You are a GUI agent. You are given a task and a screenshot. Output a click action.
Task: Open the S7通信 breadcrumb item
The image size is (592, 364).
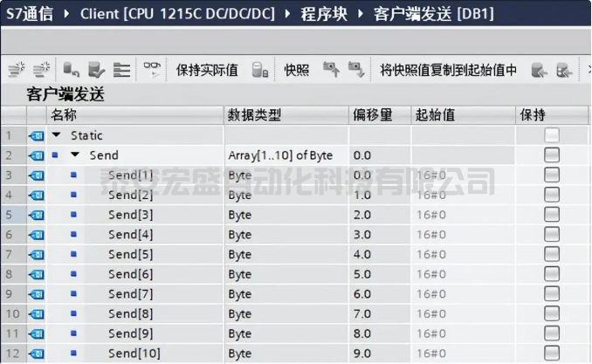[28, 14]
